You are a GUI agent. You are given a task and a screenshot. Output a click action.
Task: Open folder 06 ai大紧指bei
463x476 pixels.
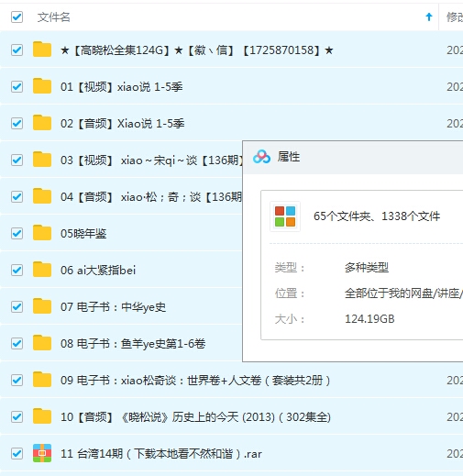pos(98,271)
